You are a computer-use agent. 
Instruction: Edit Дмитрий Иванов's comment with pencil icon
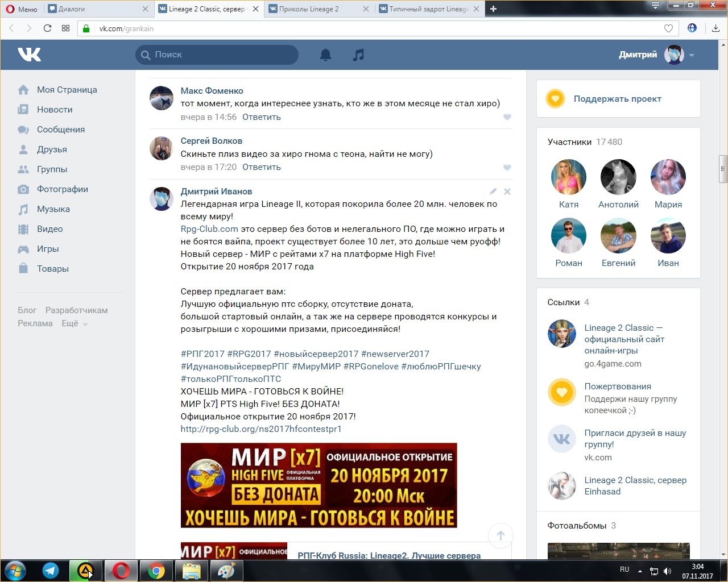pyautogui.click(x=493, y=192)
